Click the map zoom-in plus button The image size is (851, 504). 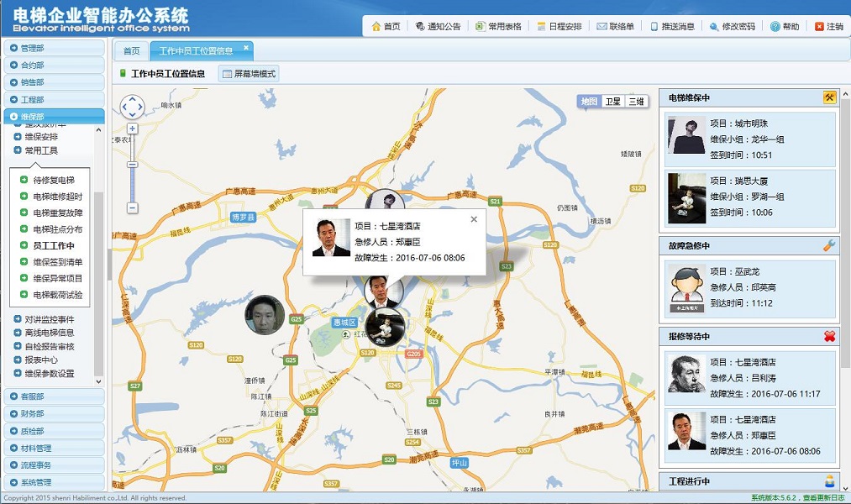132,129
